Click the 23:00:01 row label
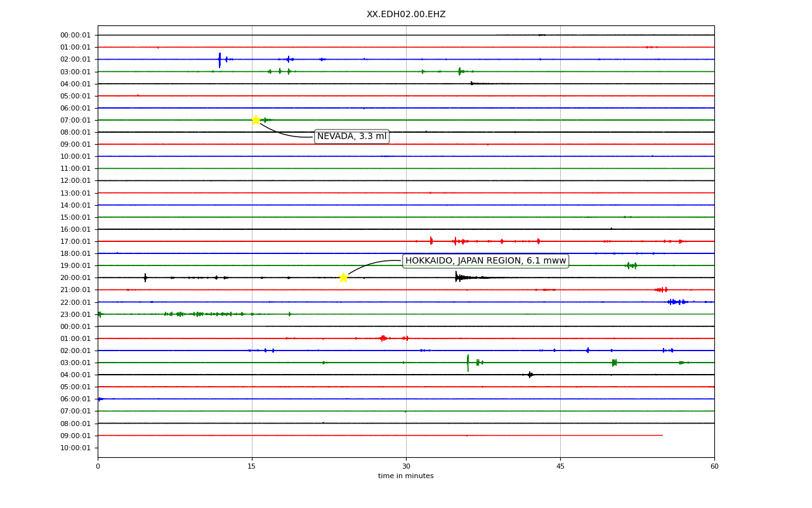Image resolution: width=812 pixels, height=508 pixels. (75, 314)
